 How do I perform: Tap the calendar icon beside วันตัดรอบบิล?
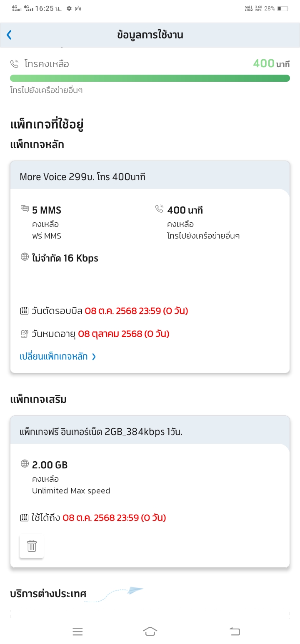click(x=24, y=311)
